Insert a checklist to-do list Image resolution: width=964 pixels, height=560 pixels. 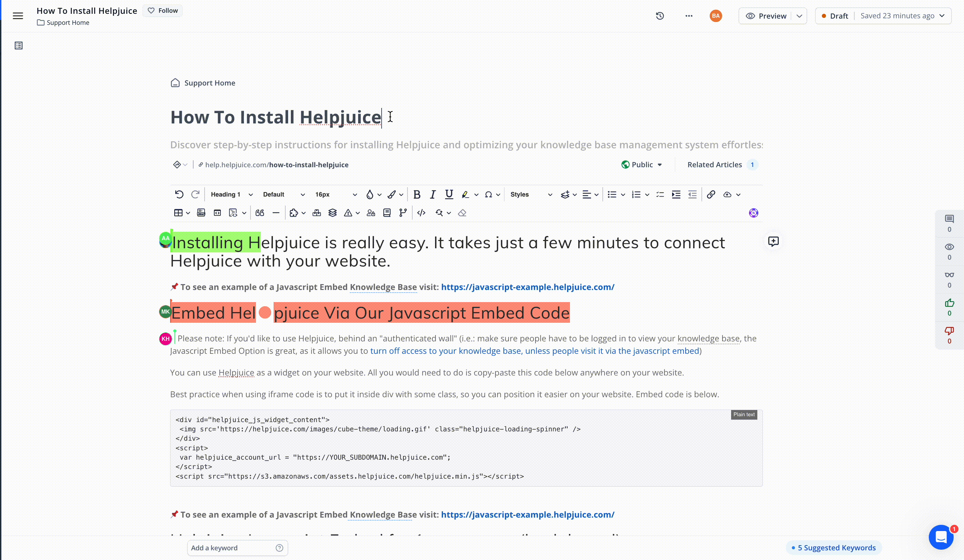pos(660,194)
